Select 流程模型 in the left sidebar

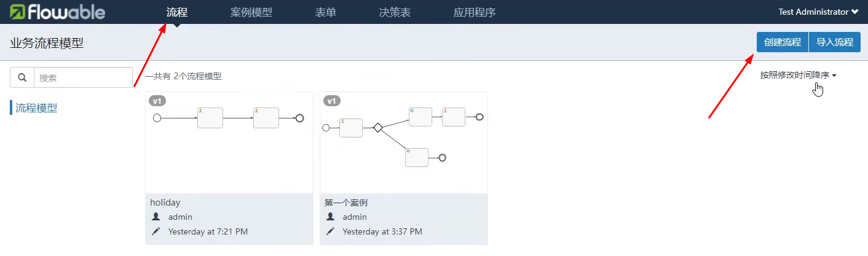point(36,108)
